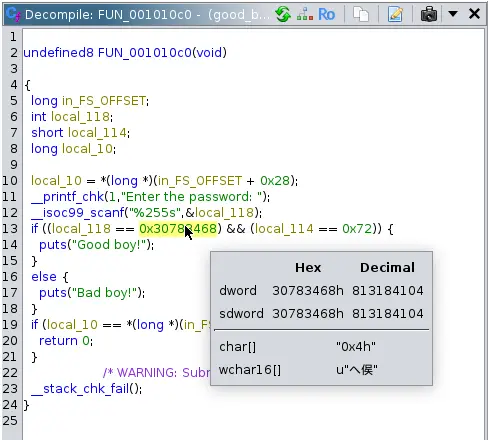
Task: Click the "%255s" format string
Action: [155, 213]
